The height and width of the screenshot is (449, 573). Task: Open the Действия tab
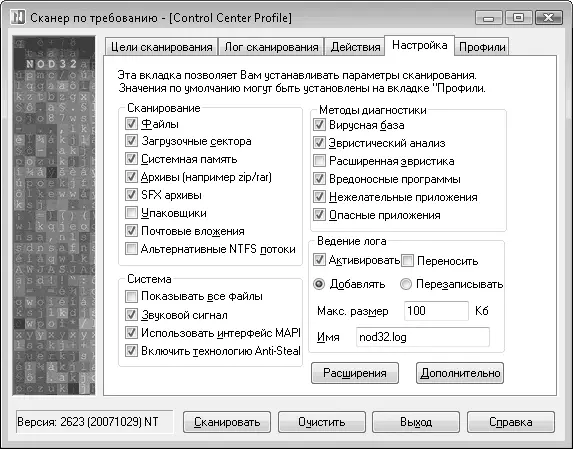(355, 47)
